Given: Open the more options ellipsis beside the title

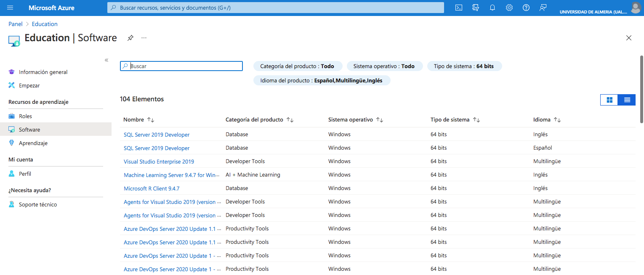Looking at the screenshot, I should (x=144, y=38).
